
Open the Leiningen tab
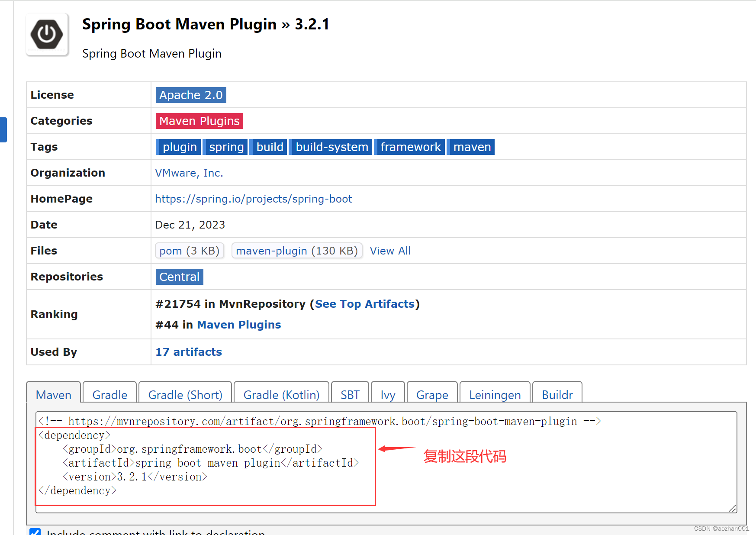coord(495,394)
